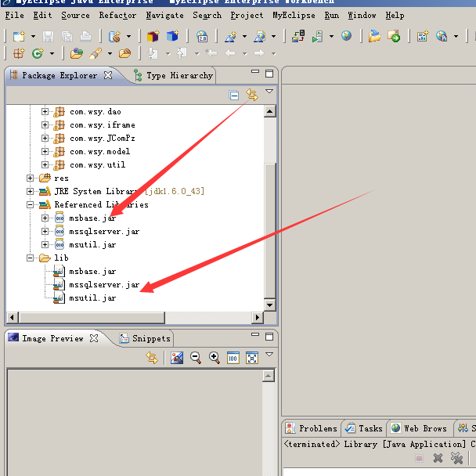Open the Edit menu
476x476 pixels.
[x=42, y=15]
